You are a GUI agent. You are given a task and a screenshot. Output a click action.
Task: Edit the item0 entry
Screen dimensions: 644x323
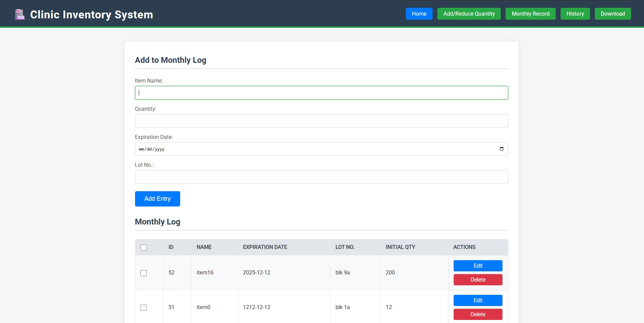[x=477, y=301]
